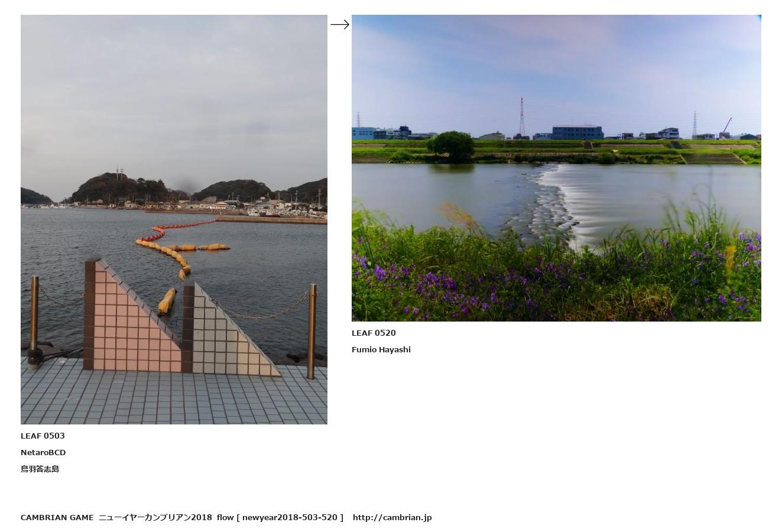Click the lone round tree on riverbank
Screen dimensions: 782x532
(x=452, y=146)
